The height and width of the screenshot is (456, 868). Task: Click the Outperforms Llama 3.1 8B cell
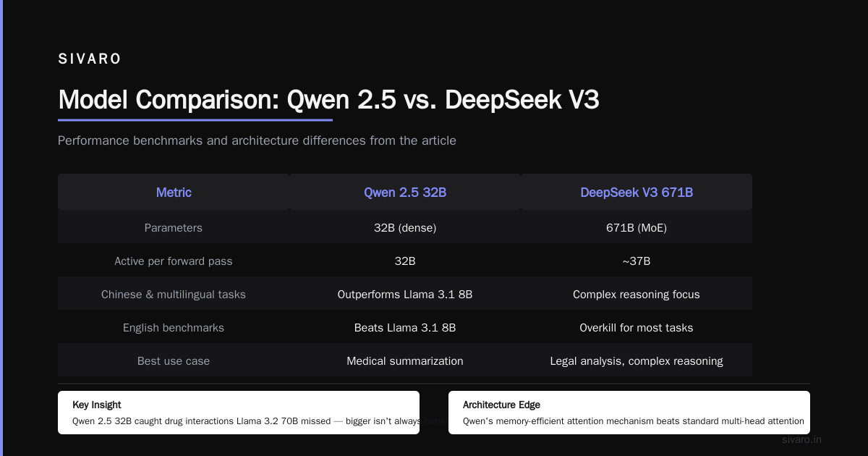(405, 294)
